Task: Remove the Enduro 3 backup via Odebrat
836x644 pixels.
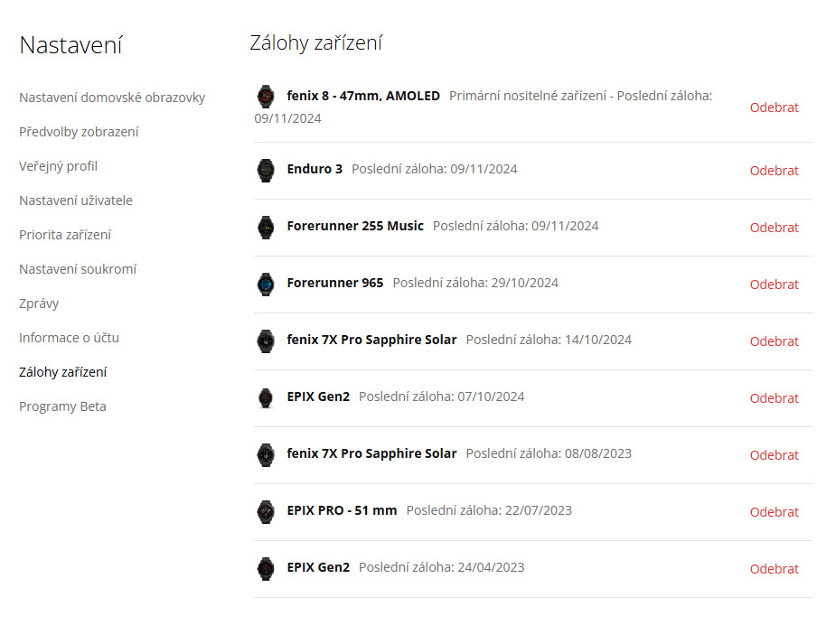Action: [x=774, y=171]
